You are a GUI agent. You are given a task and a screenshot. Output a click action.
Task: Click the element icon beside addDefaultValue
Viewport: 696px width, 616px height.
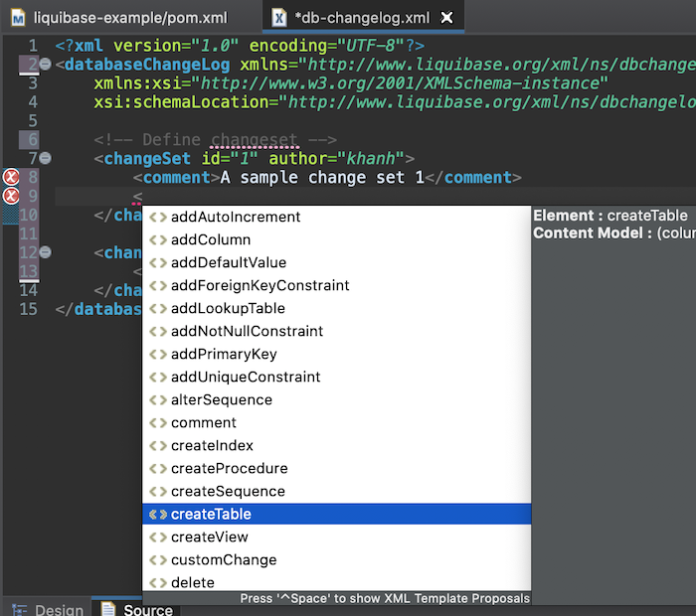pos(158,263)
